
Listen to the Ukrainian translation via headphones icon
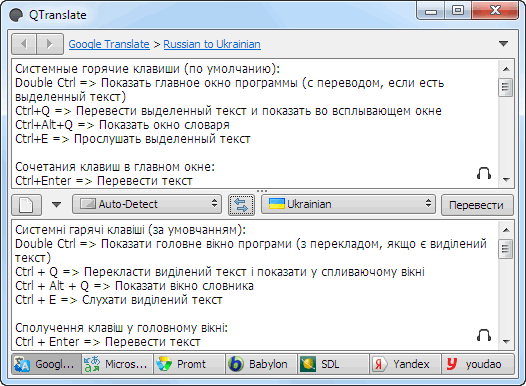484,335
